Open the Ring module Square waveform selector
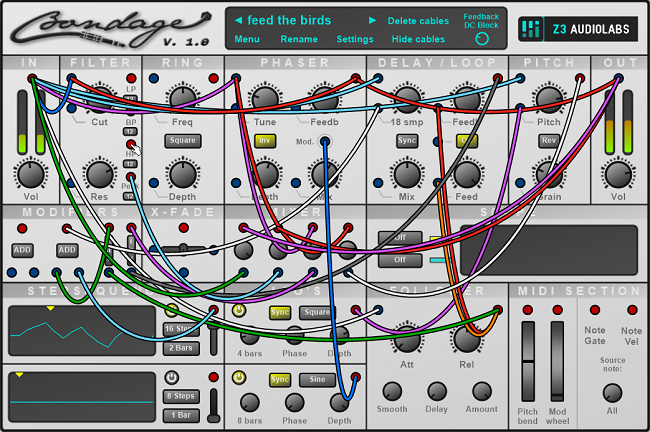This screenshot has height=432, width=650. 181,141
